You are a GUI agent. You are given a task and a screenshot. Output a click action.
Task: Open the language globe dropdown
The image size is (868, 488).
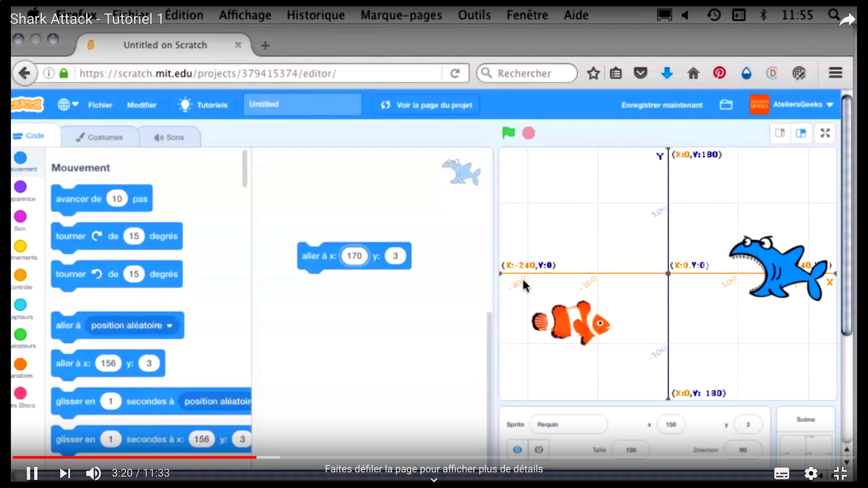(68, 104)
